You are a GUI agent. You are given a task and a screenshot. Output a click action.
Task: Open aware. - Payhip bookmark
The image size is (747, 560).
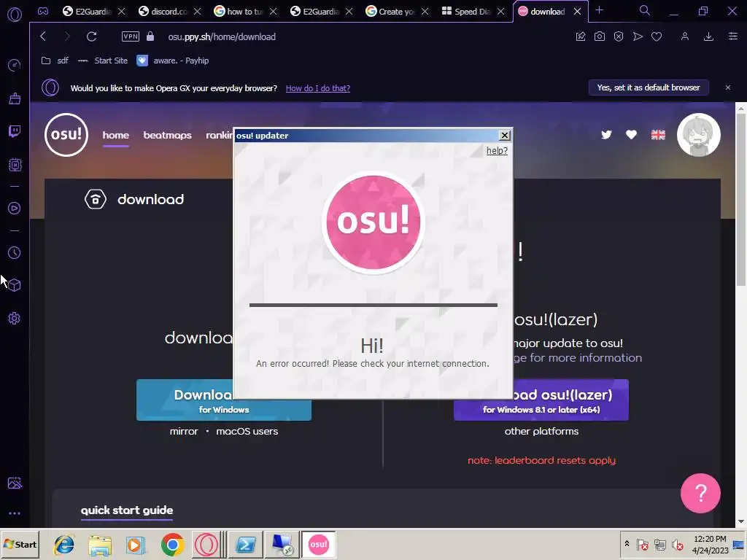(173, 61)
